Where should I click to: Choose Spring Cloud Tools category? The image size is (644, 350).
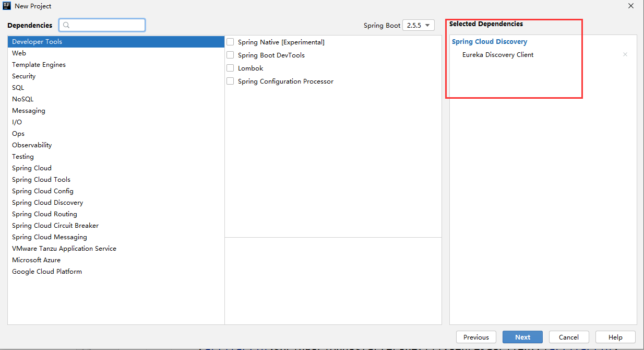click(x=116, y=180)
